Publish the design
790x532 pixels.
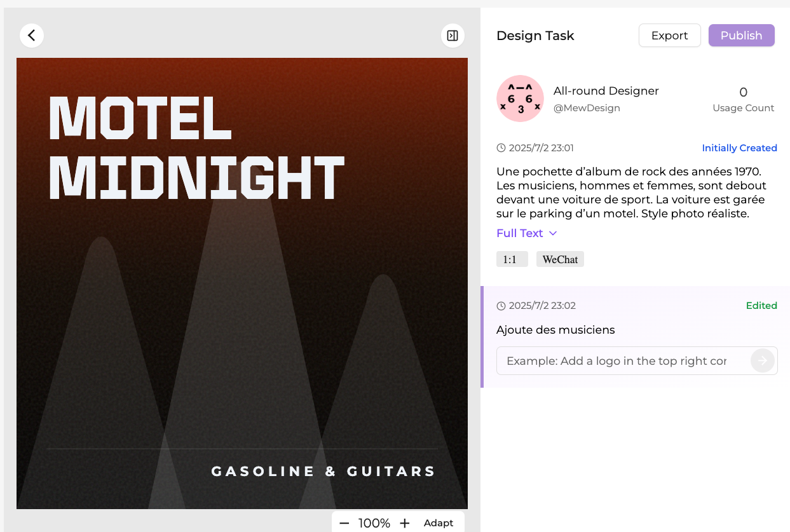click(741, 36)
